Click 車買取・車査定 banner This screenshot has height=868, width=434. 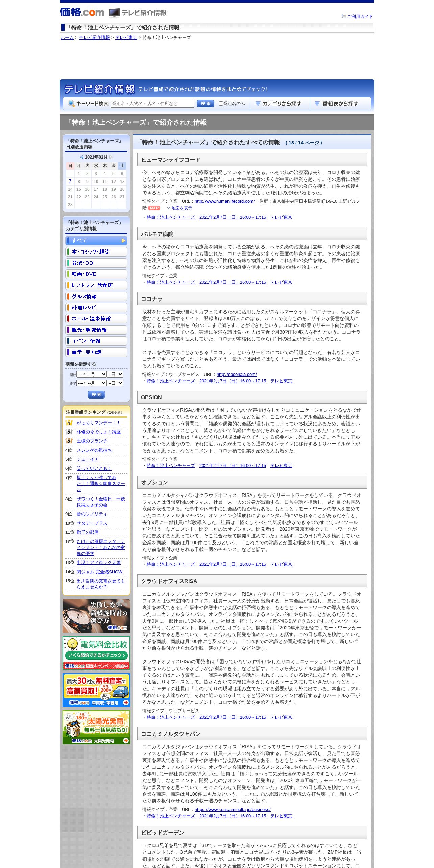(96, 690)
